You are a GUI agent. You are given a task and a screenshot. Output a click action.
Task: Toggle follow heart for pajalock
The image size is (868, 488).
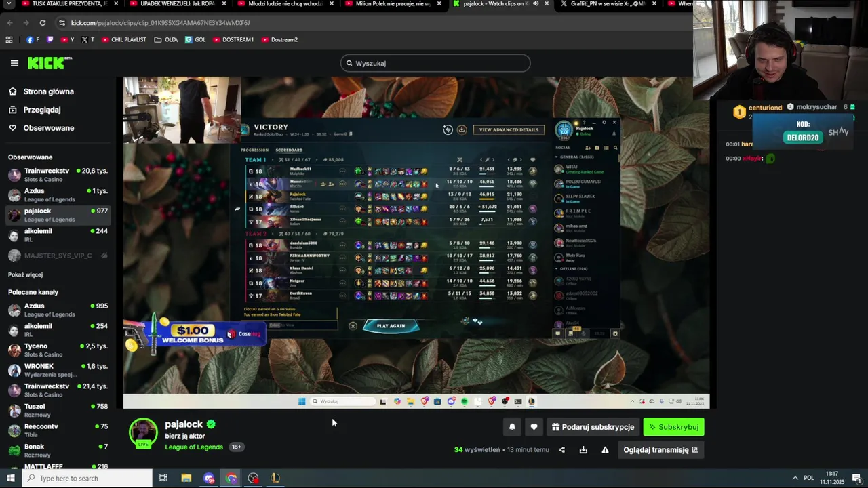pos(534,426)
